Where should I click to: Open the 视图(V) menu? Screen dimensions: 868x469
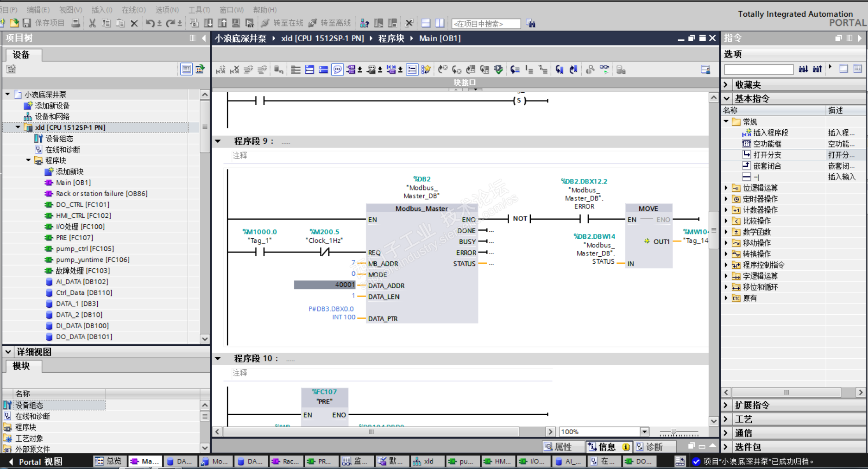70,10
